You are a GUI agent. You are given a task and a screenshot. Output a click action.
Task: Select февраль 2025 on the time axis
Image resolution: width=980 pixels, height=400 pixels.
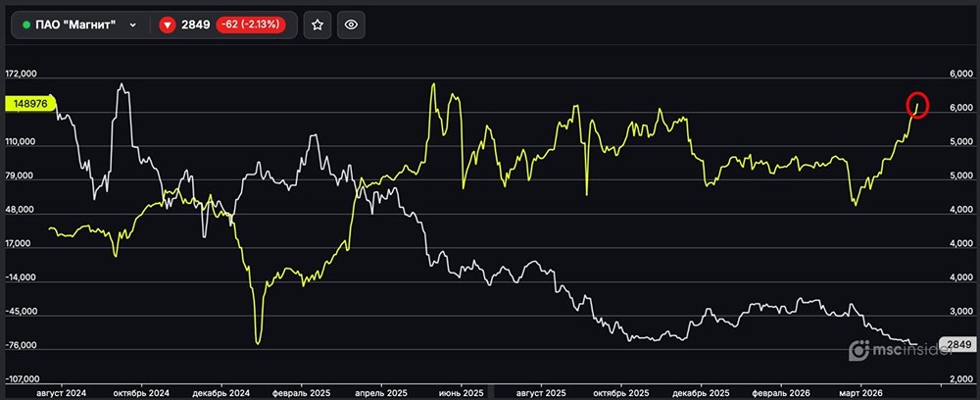pos(301,393)
